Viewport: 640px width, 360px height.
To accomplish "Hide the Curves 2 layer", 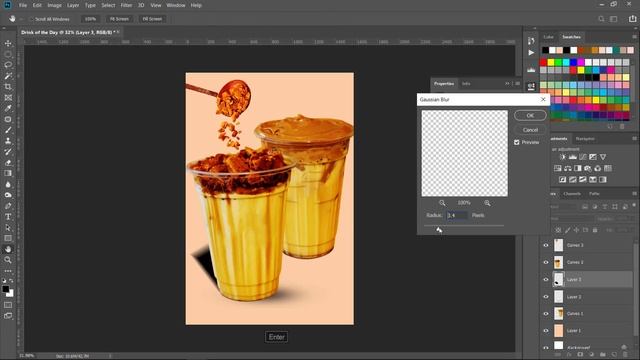I will 546,262.
